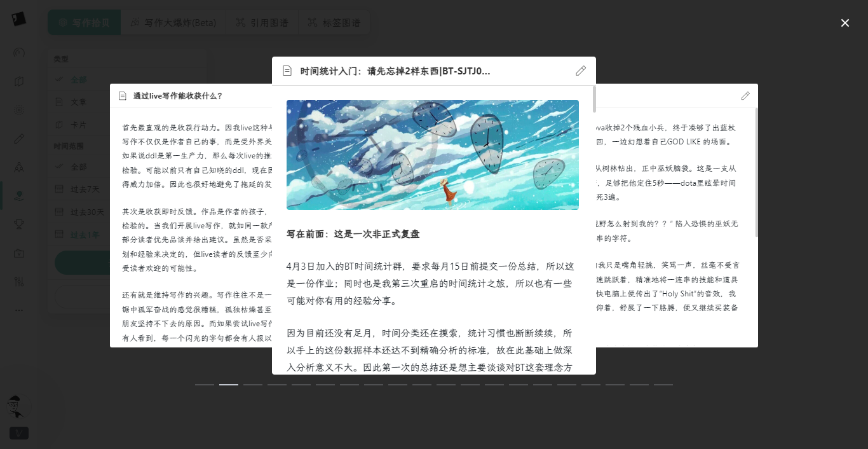This screenshot has height=449, width=868.
Task: Click the right card line mentioning GOD LIKE
Action: (x=664, y=142)
